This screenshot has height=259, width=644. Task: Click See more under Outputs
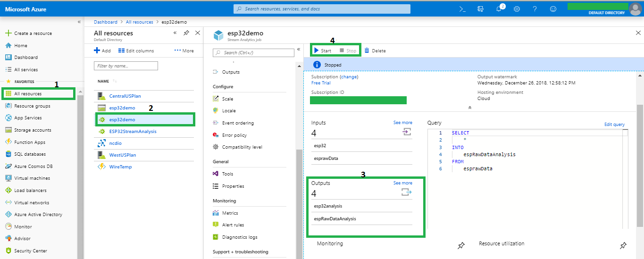[403, 183]
